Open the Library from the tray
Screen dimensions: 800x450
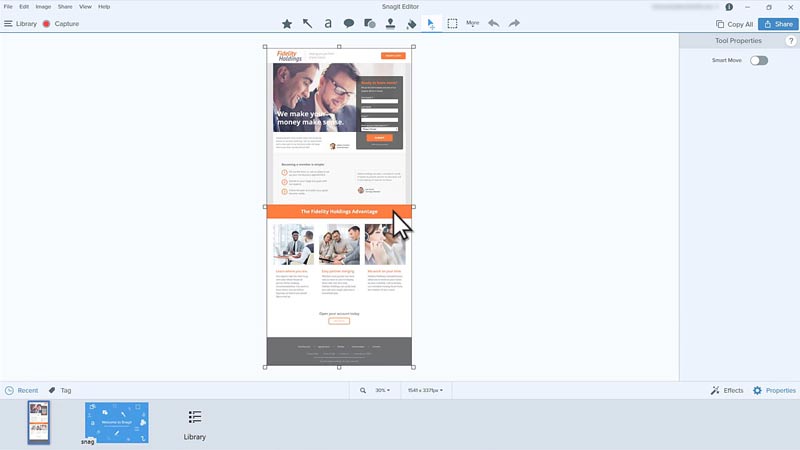coord(194,425)
